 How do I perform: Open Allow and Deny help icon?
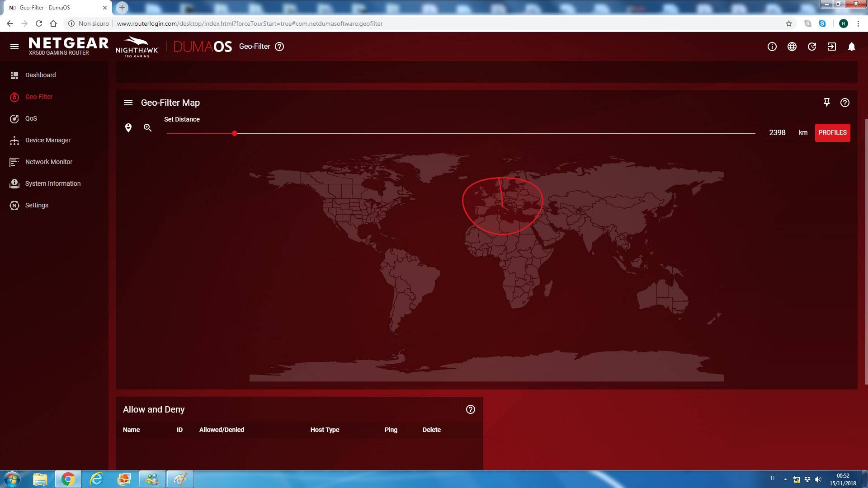click(471, 409)
